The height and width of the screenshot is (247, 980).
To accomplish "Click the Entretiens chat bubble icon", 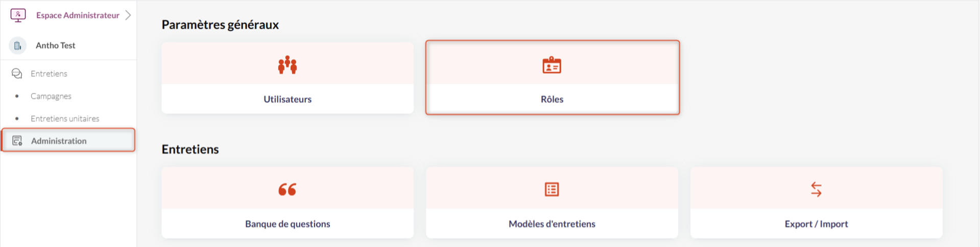I will point(17,73).
